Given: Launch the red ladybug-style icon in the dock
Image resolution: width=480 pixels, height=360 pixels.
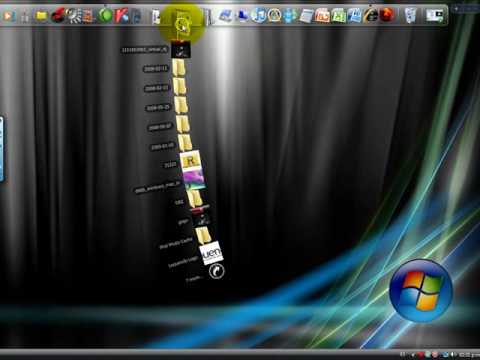Looking at the screenshot, I should [58, 16].
